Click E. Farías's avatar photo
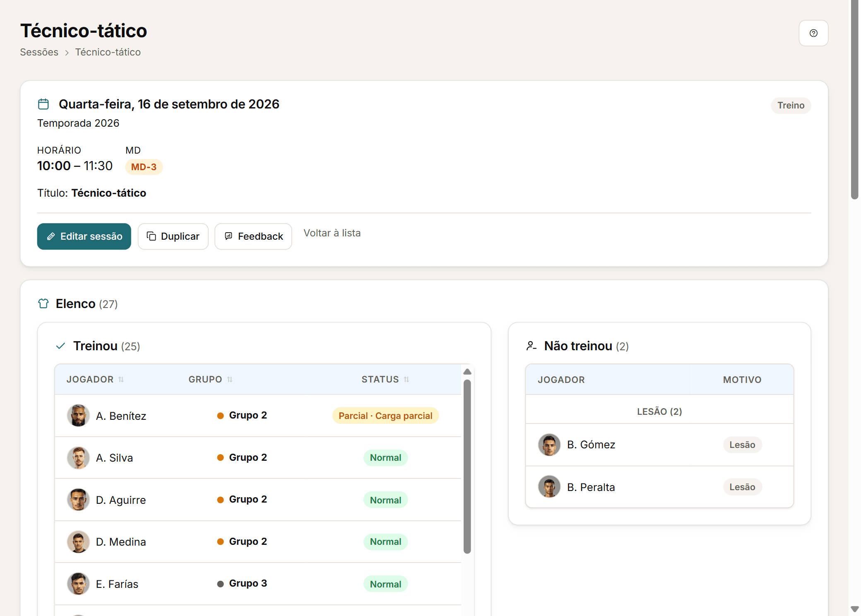Screen dimensions: 861x616 pyautogui.click(x=78, y=584)
